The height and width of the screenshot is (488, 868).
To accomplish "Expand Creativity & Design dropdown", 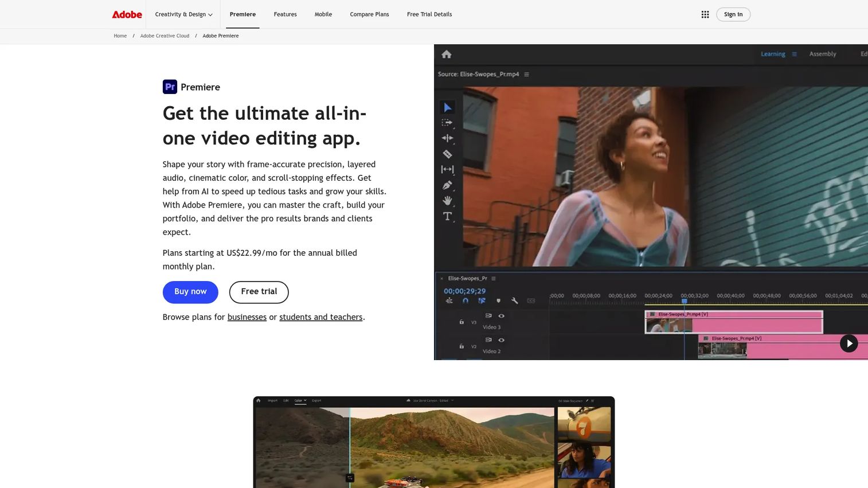I will [x=183, y=14].
